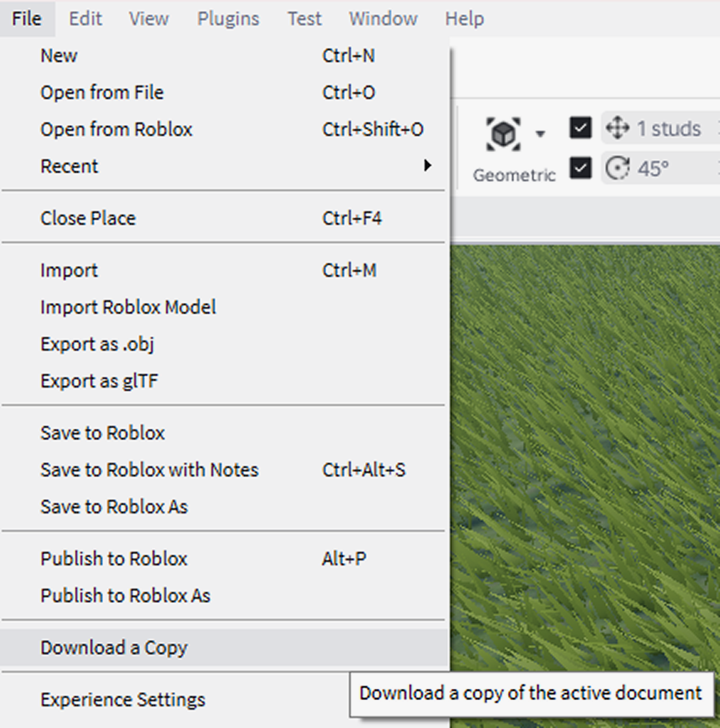
Task: Select Open from Roblox
Action: pos(224,129)
